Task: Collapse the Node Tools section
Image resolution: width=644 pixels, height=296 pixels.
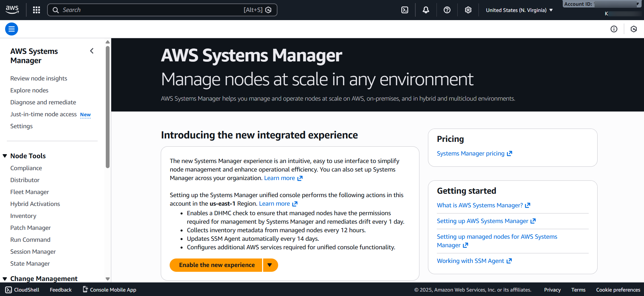Action: 5,156
